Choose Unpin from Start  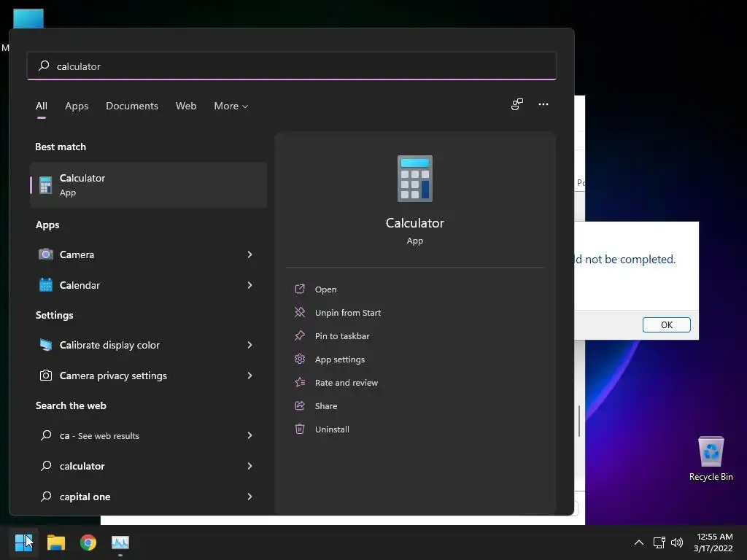pos(348,312)
